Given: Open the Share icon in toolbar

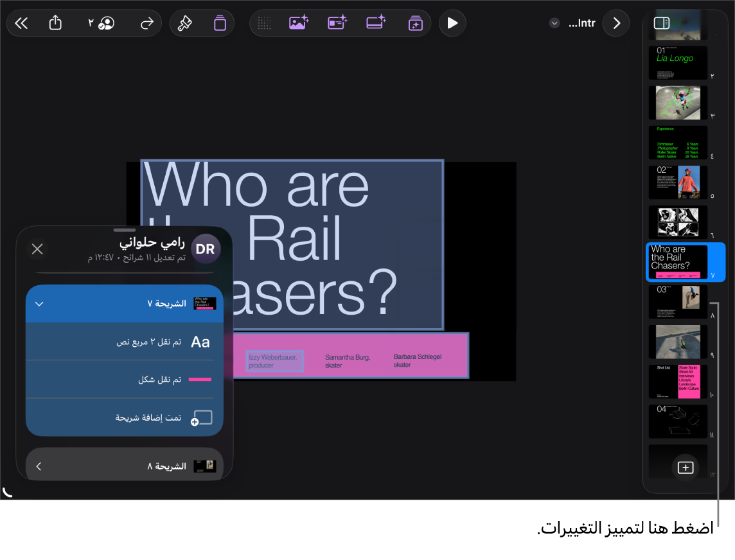Looking at the screenshot, I should pos(55,22).
